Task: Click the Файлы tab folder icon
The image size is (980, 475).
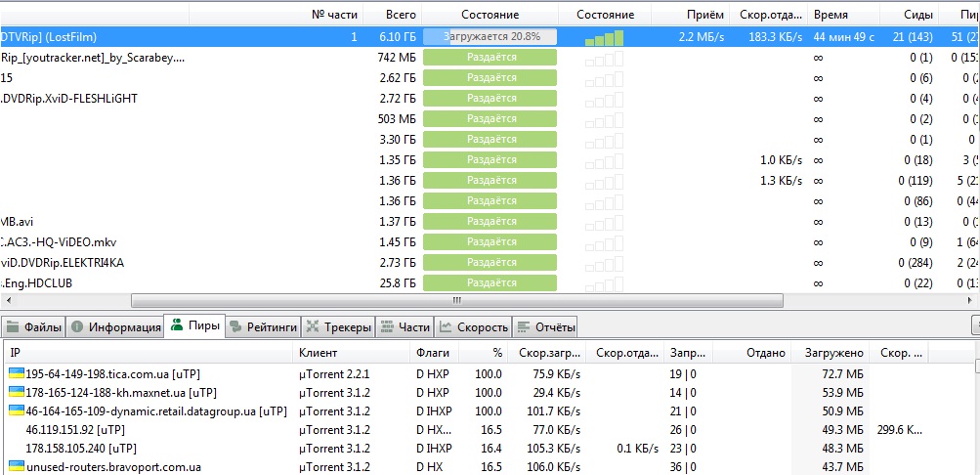Action: [13, 327]
